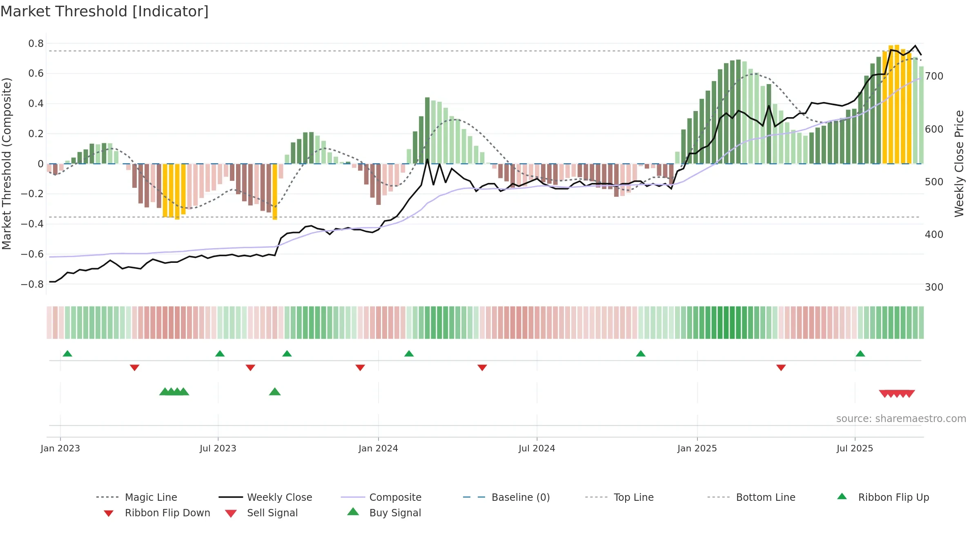This screenshot has width=980, height=551.
Task: Click the −0.2 left axis tick label
Action: coord(32,193)
